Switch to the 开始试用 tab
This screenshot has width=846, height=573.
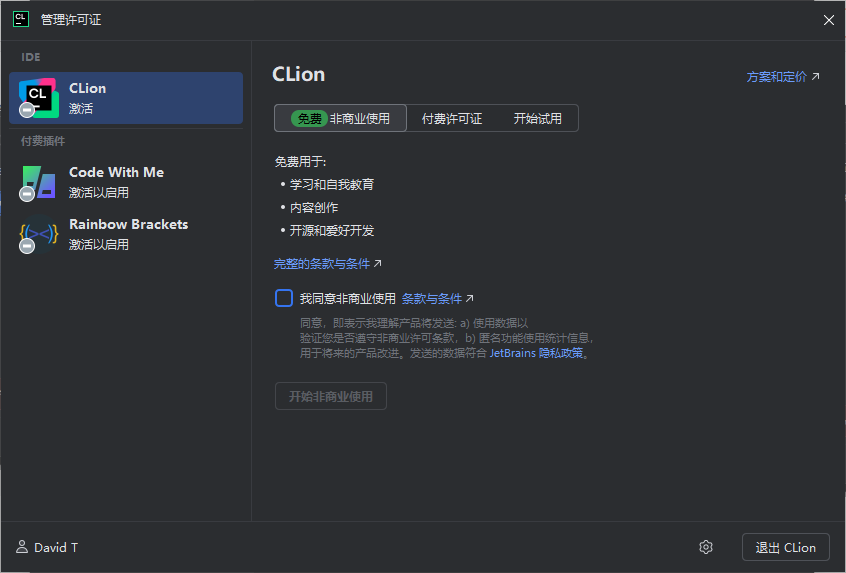point(537,118)
